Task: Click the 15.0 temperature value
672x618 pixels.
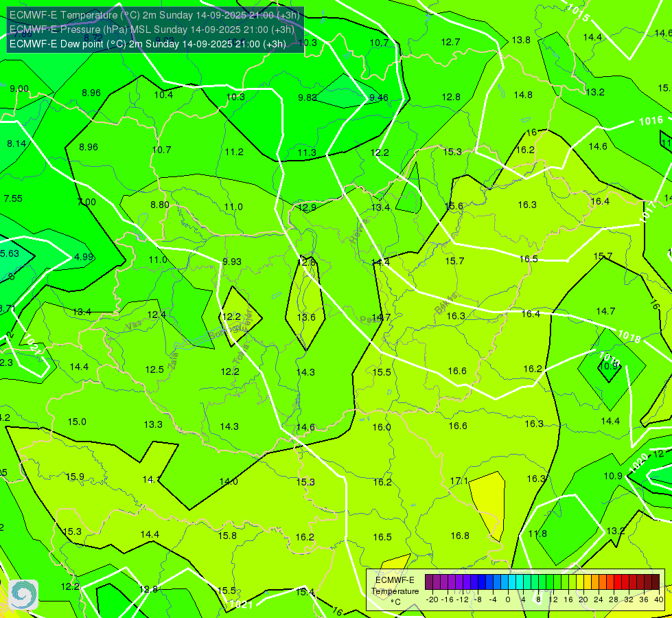Action: click(x=77, y=422)
